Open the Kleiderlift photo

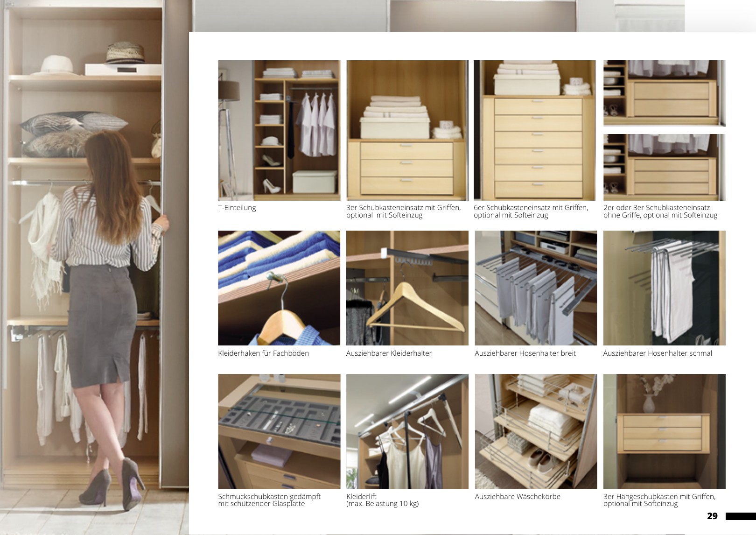(x=407, y=431)
